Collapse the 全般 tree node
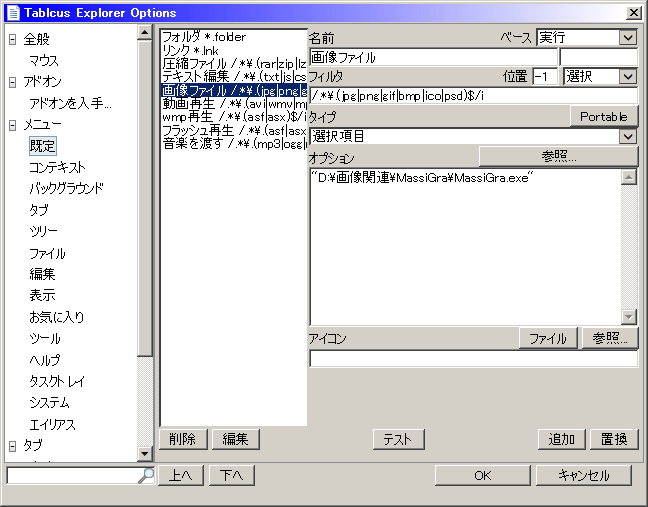 tap(13, 40)
